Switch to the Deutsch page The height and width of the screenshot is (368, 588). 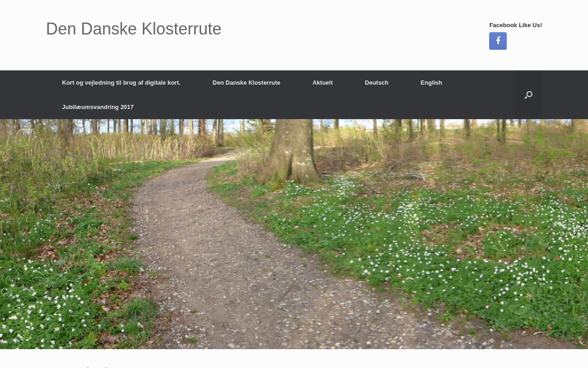377,83
